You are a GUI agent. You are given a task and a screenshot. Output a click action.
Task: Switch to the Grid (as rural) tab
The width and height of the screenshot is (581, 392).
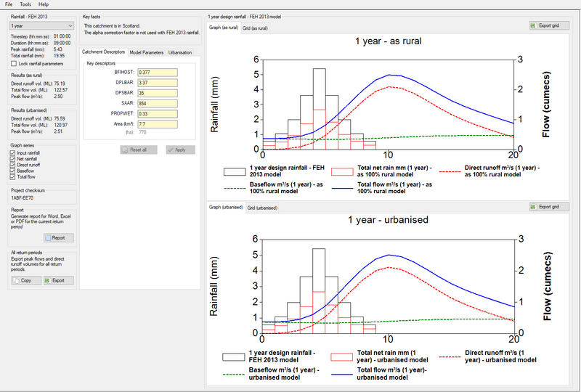pos(254,28)
